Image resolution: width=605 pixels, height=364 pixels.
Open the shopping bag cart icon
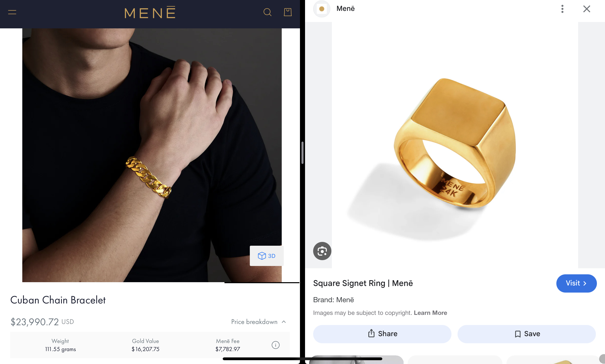point(288,12)
